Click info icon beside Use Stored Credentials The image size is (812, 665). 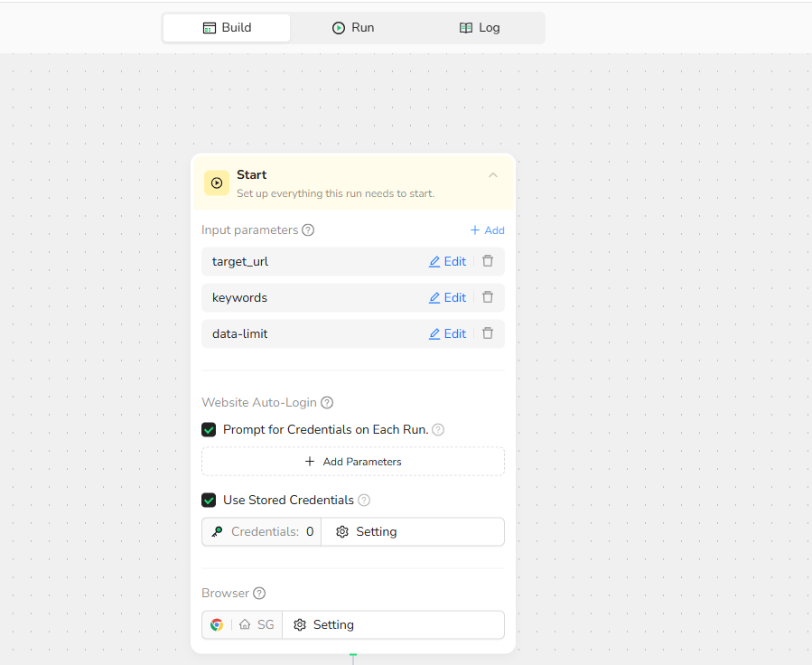364,501
